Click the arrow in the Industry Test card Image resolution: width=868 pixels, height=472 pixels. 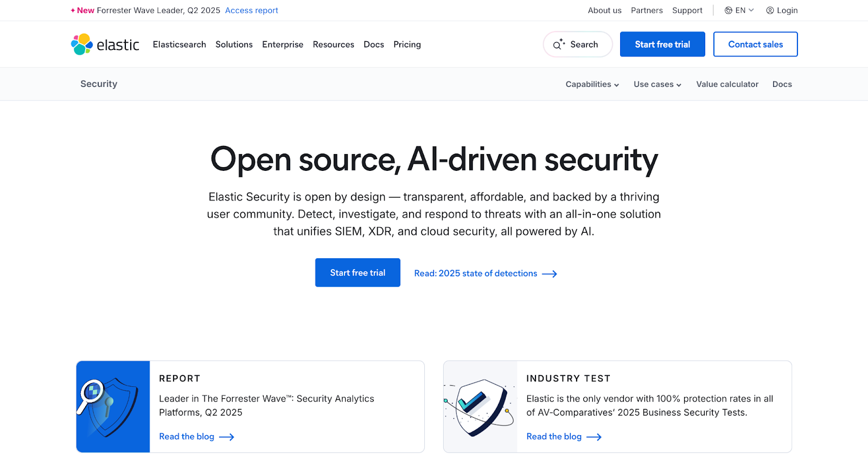pos(594,437)
